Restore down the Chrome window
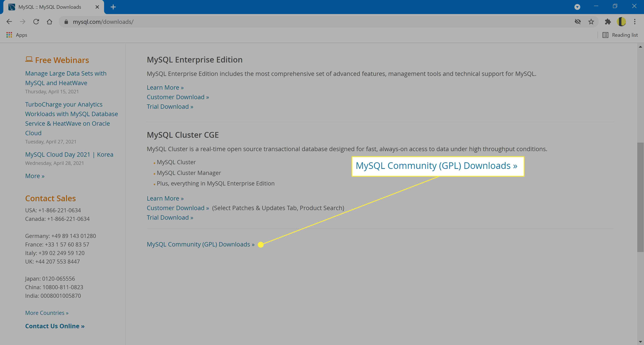The image size is (644, 345). tap(615, 6)
